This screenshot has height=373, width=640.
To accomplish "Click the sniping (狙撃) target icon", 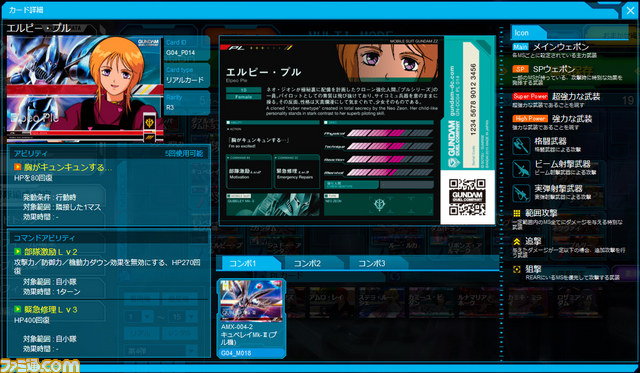I will coord(517,269).
